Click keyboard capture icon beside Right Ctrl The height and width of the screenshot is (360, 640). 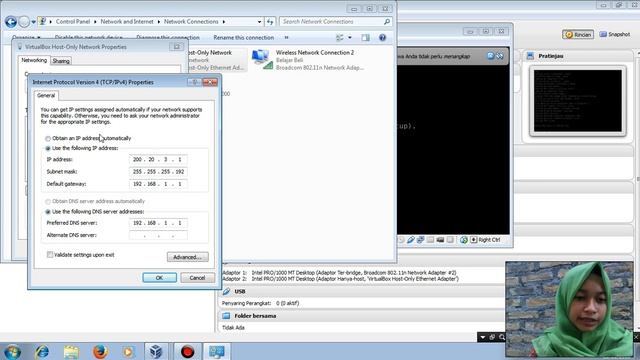coord(473,240)
